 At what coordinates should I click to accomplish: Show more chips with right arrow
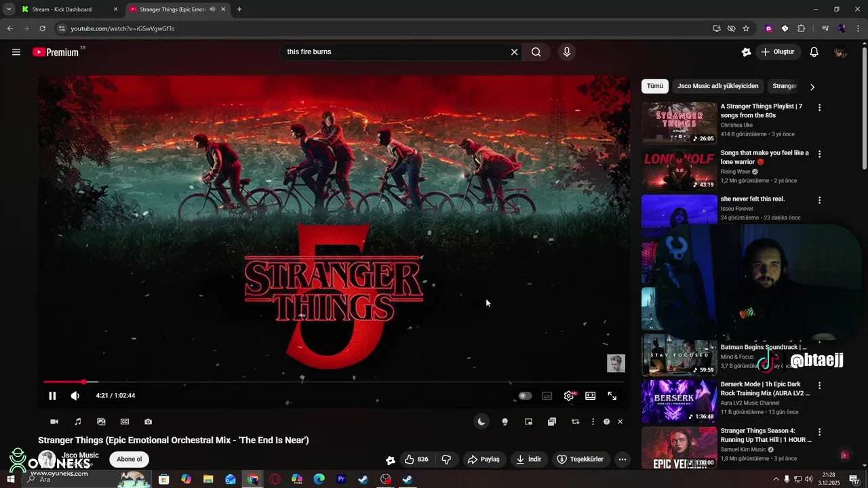[x=812, y=87]
